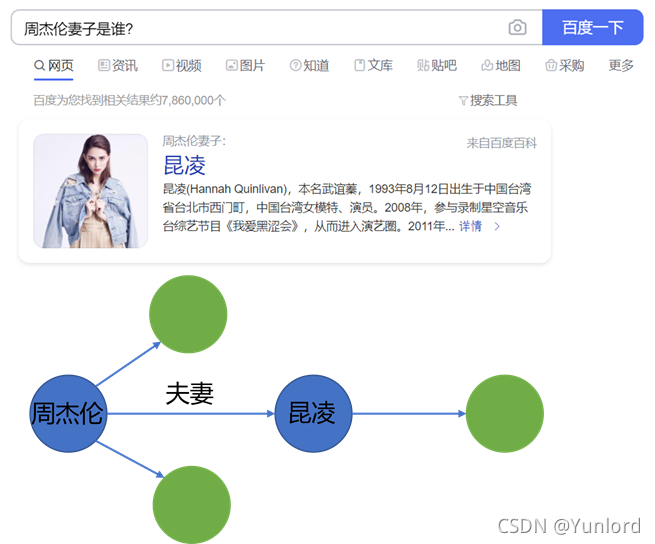Click the 贴 icon beside 贴吧
The height and width of the screenshot is (544, 655).
click(423, 65)
